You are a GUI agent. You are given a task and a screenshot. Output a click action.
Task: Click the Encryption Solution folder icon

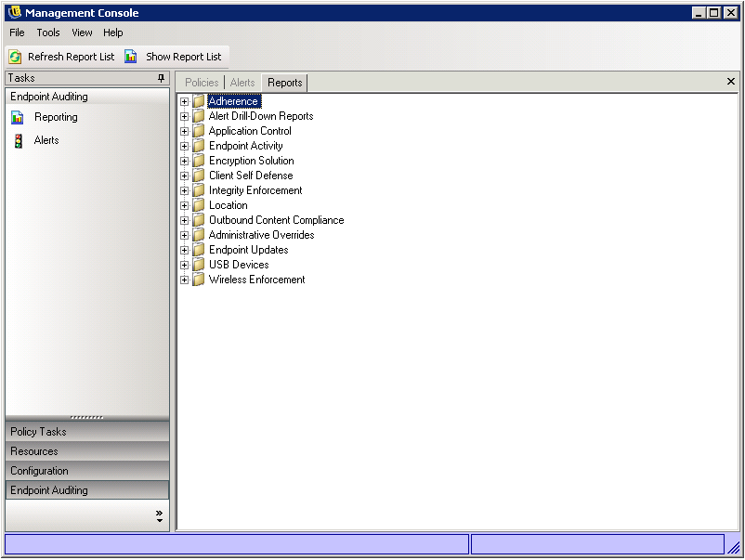[x=199, y=161]
